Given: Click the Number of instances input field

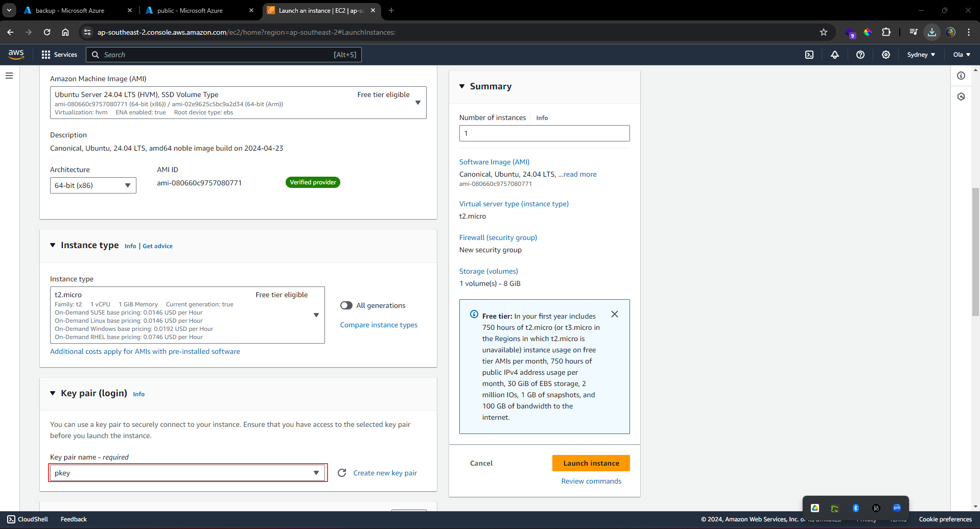Looking at the screenshot, I should point(545,133).
